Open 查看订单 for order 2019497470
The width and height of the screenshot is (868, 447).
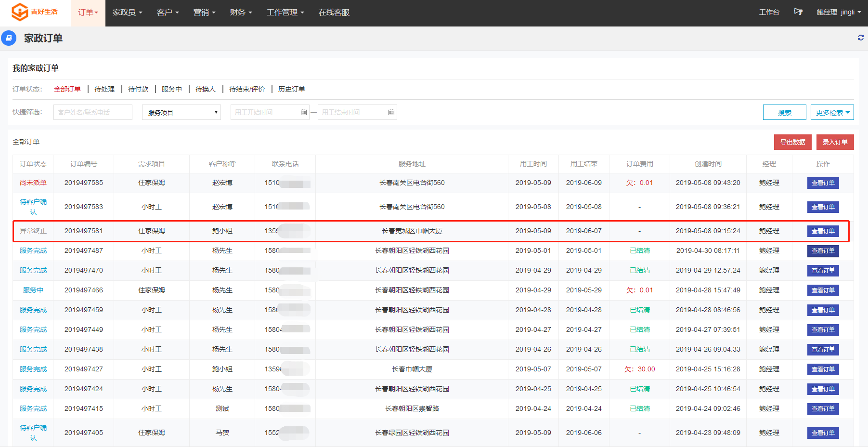coord(823,271)
